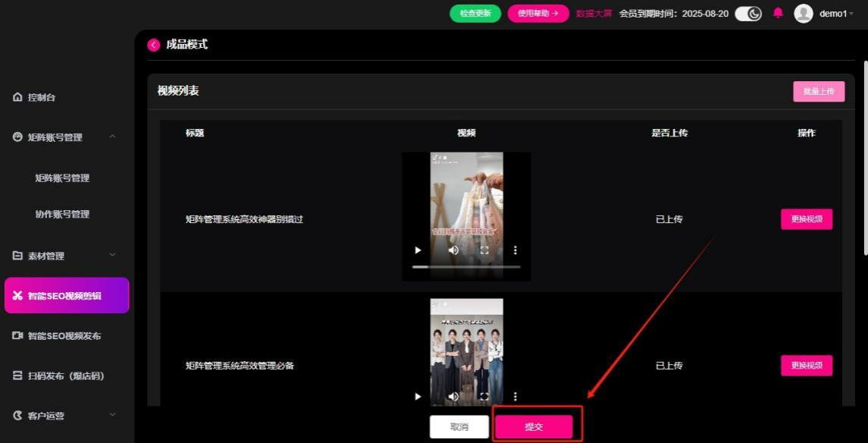Toggle the dark mode switch
This screenshot has height=443, width=868.
pos(748,14)
